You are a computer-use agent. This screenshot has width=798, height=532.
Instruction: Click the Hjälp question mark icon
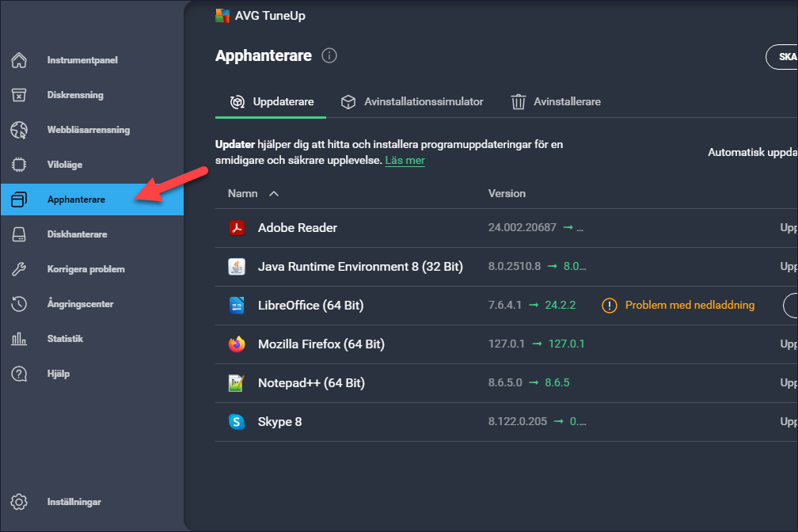point(19,374)
